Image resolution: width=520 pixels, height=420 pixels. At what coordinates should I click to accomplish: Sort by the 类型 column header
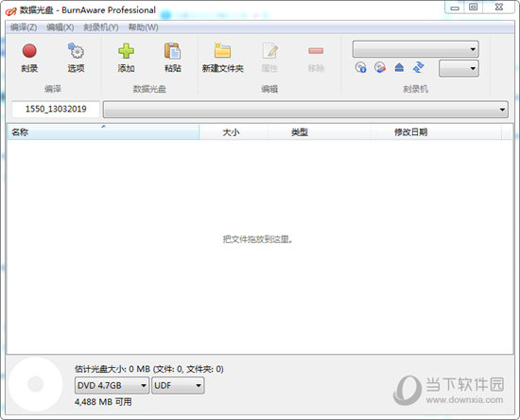(320, 132)
